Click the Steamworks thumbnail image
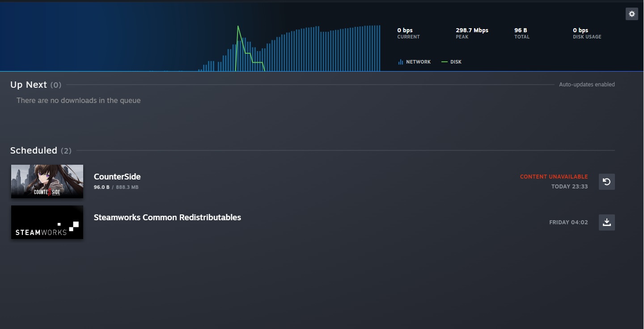 47,222
